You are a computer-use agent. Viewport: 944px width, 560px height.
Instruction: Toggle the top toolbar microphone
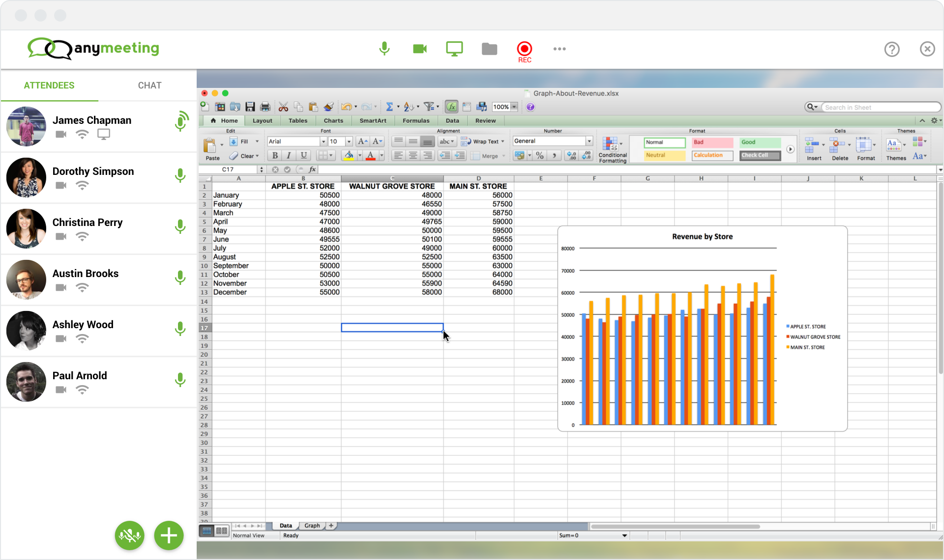pos(384,49)
